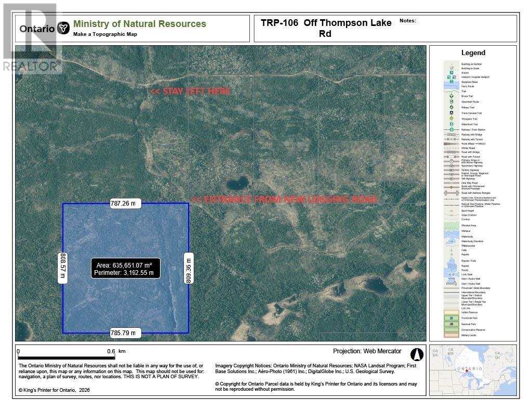This screenshot has width=532, height=411.
Task: Click the Ontario trillium logo icon
Action: tap(63, 28)
